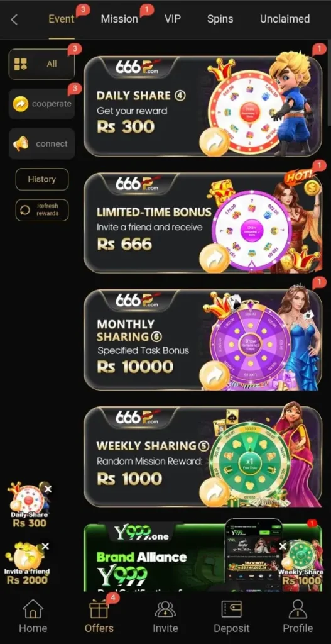Tap the back arrow icon
This screenshot has height=644, width=331.
tap(14, 19)
